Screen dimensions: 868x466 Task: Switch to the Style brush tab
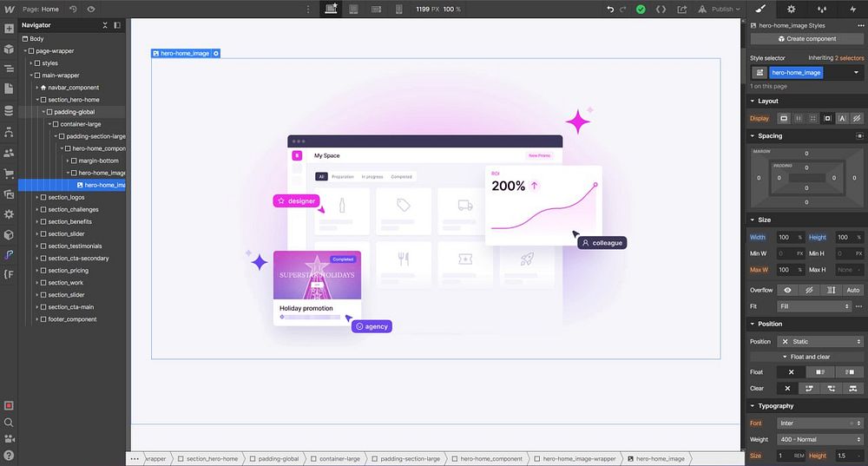pos(760,9)
